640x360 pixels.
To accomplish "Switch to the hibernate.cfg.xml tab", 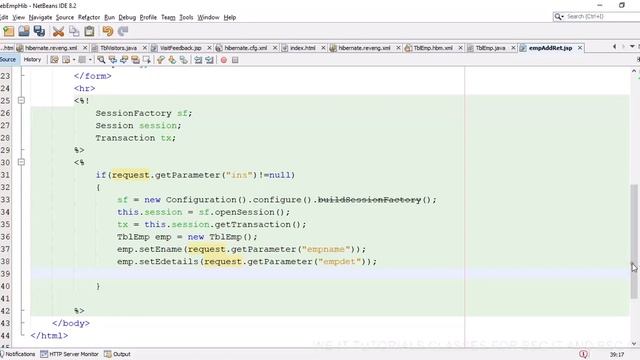I will click(246, 48).
